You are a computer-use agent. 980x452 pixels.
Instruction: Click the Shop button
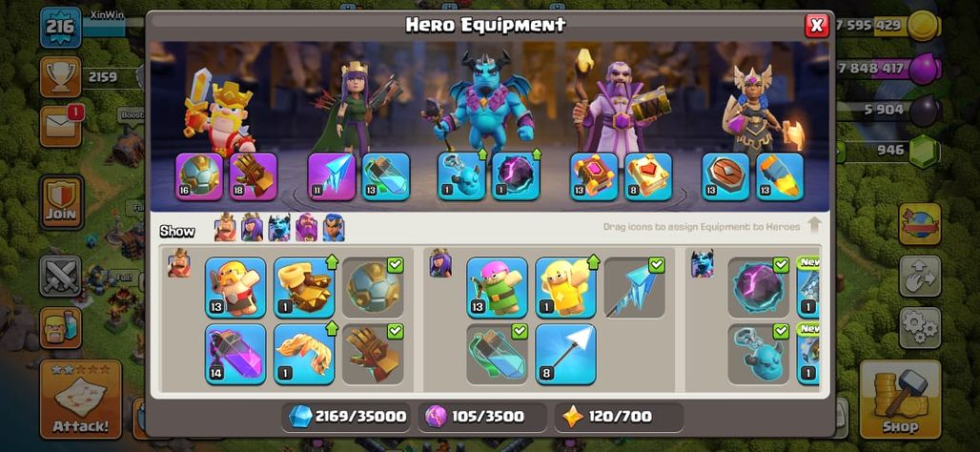(x=901, y=401)
